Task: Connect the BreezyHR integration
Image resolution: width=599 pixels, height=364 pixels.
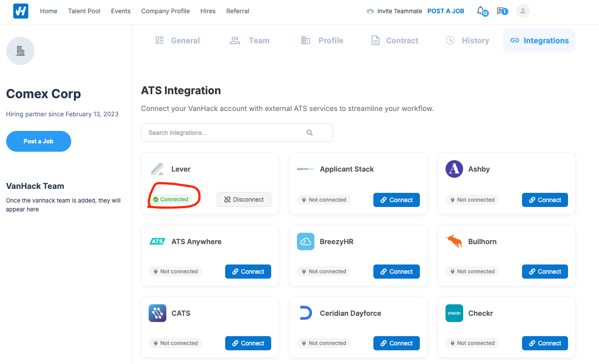Action: [x=396, y=272]
